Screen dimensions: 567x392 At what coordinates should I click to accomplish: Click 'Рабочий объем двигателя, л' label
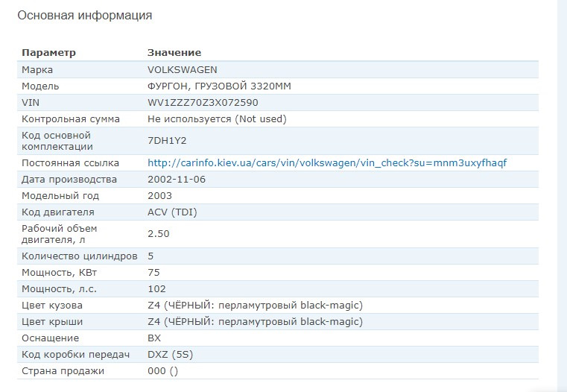pos(60,234)
